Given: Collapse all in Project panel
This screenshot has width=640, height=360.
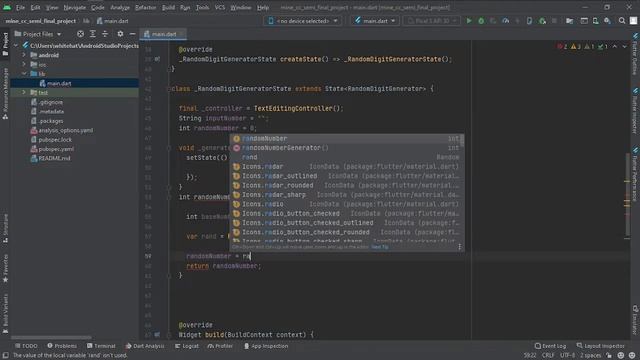Looking at the screenshot, I should 105,34.
